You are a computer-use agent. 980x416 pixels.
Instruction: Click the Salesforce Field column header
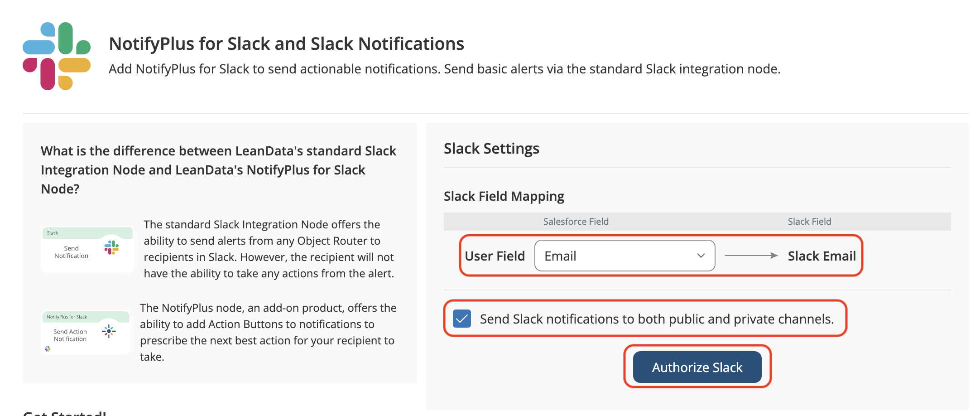click(x=576, y=222)
